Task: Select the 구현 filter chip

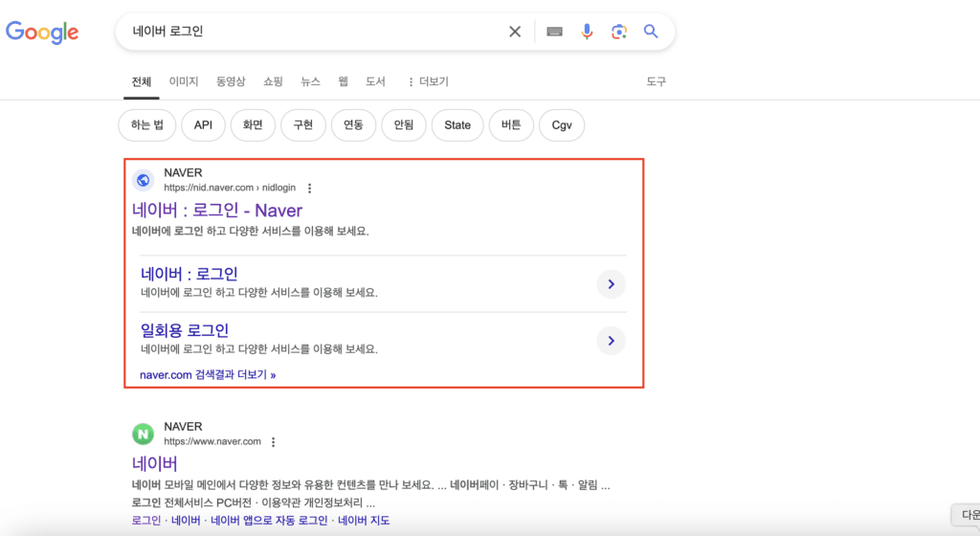Action: coord(303,125)
